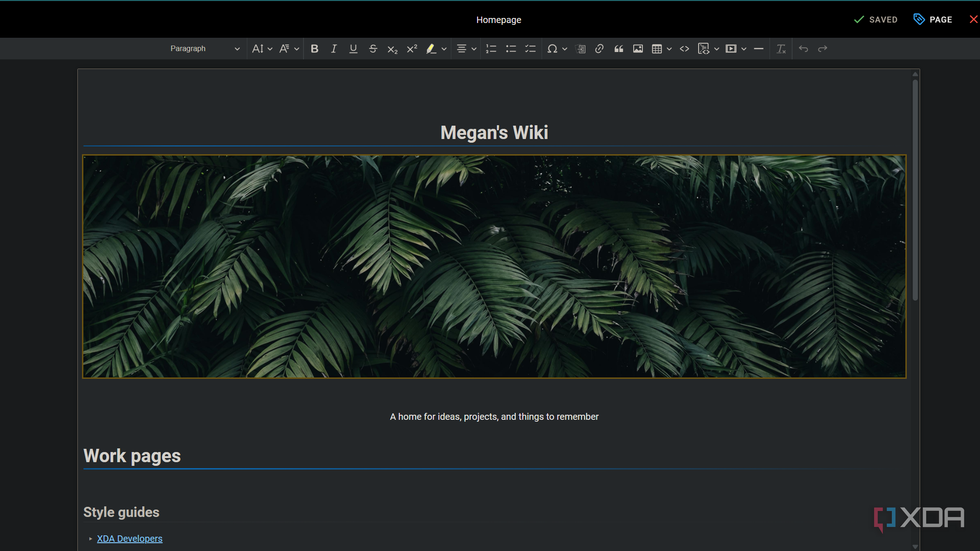The image size is (980, 551).
Task: Toggle strikethrough formatting
Action: pos(373,49)
